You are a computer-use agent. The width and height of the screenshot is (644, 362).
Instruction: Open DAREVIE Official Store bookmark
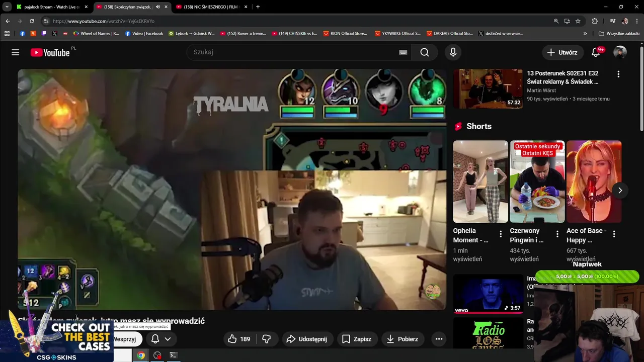click(449, 34)
